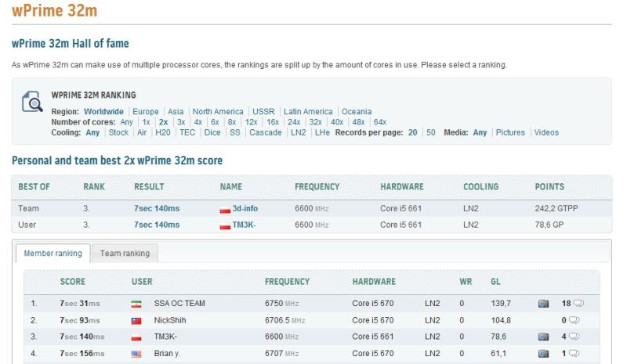Filter cooling by LHe
This screenshot has height=364, width=627.
[322, 132]
